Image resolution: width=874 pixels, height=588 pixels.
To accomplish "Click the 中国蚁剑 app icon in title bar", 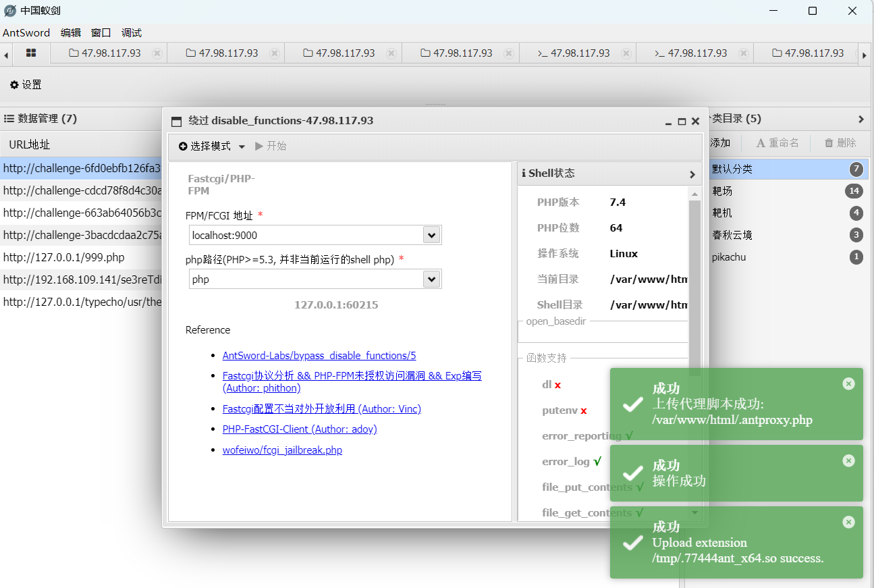I will 10,11.
